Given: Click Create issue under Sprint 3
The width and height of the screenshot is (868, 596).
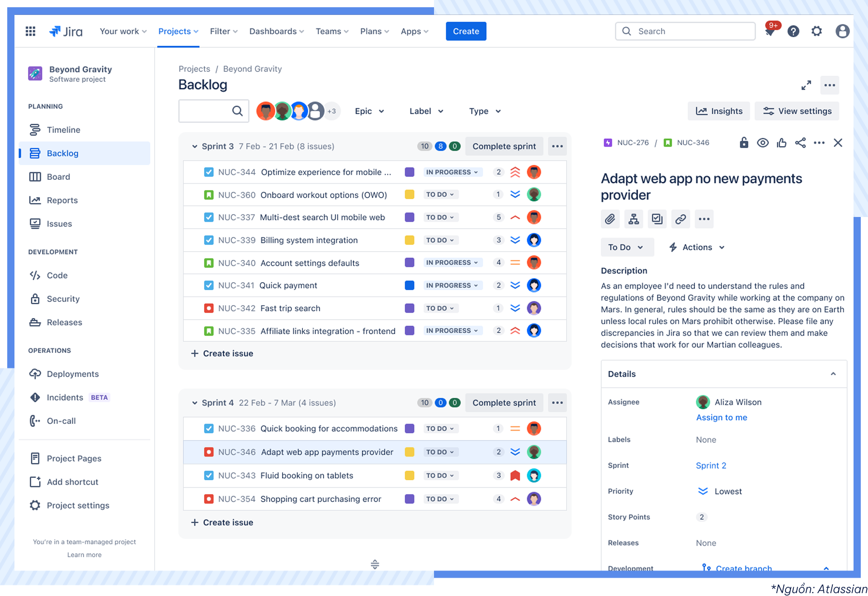Looking at the screenshot, I should tap(222, 353).
